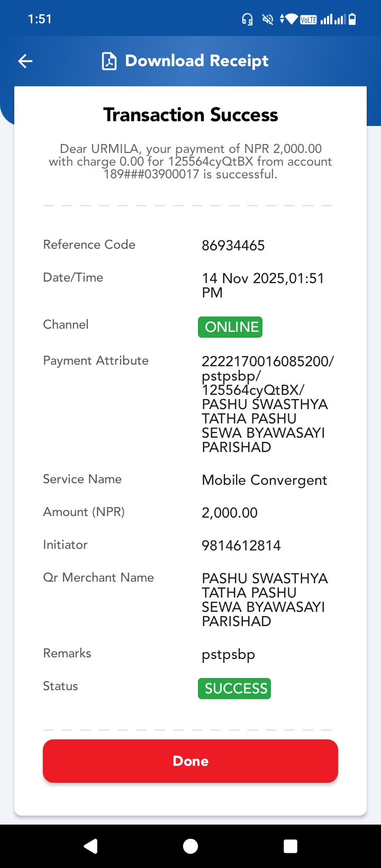This screenshot has height=868, width=381.
Task: Tap the Mobile Convergent service name
Action: [265, 480]
